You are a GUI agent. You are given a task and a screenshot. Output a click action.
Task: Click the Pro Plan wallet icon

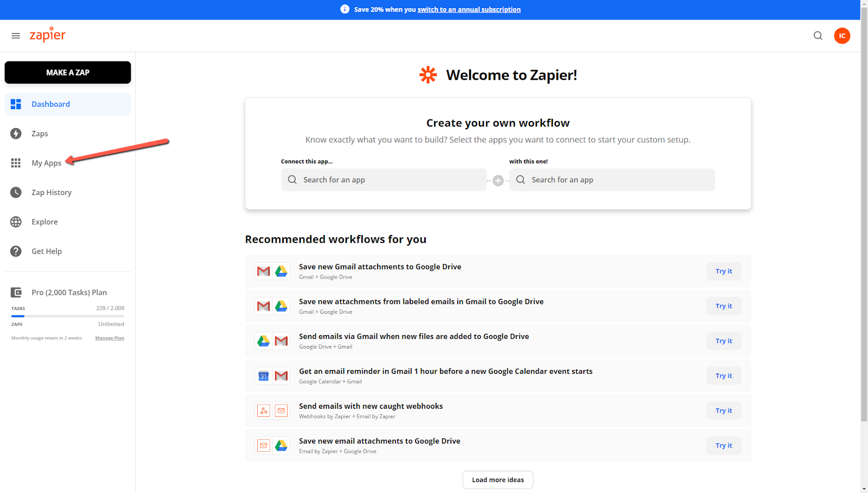[16, 293]
